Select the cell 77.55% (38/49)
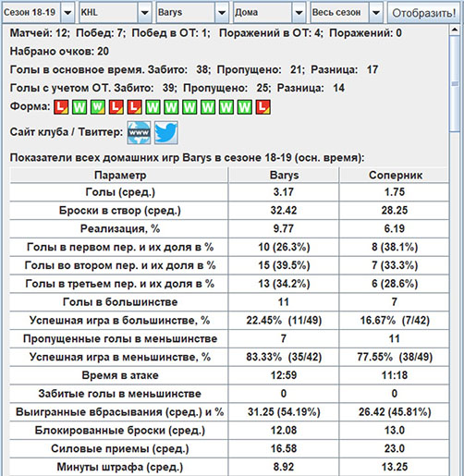Viewport: 464px width, 476px height. (x=395, y=358)
